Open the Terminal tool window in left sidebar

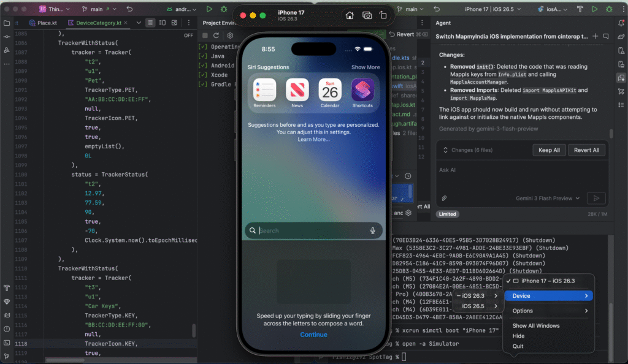(x=7, y=343)
